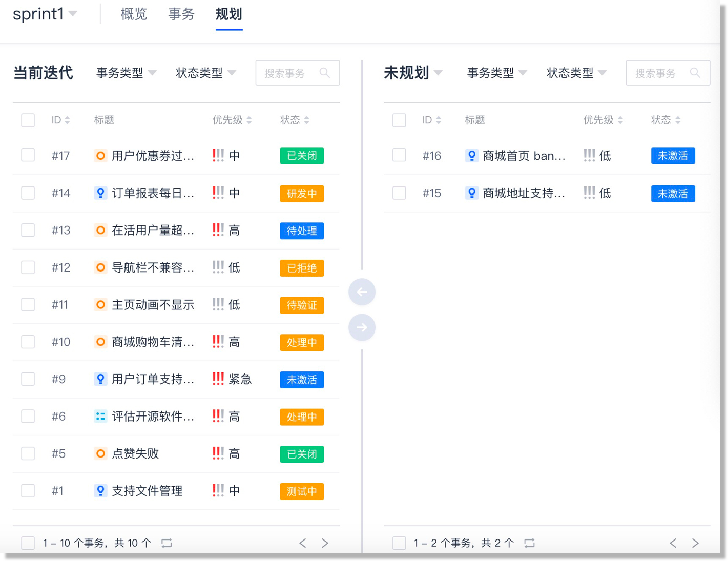Open issue 主页动画不显示
728x561 pixels.
coord(153,305)
